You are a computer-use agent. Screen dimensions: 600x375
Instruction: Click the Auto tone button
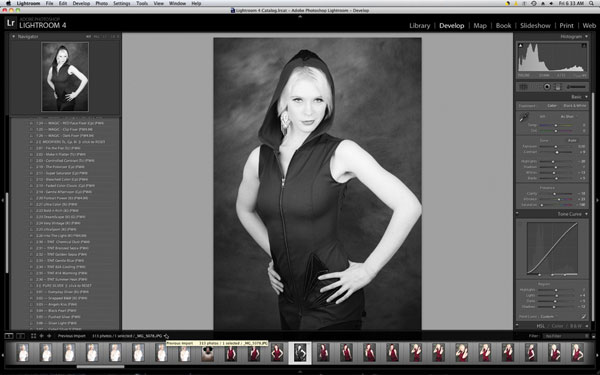point(572,140)
